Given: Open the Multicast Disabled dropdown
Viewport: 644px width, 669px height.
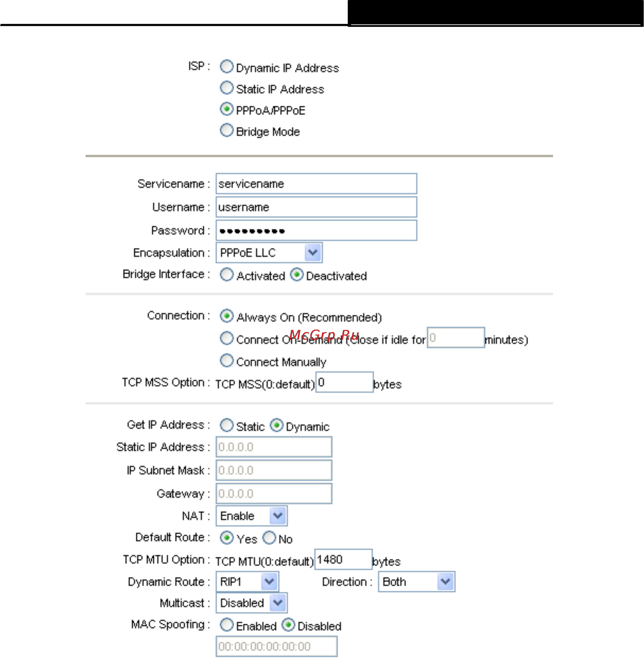Looking at the screenshot, I should pos(252,603).
